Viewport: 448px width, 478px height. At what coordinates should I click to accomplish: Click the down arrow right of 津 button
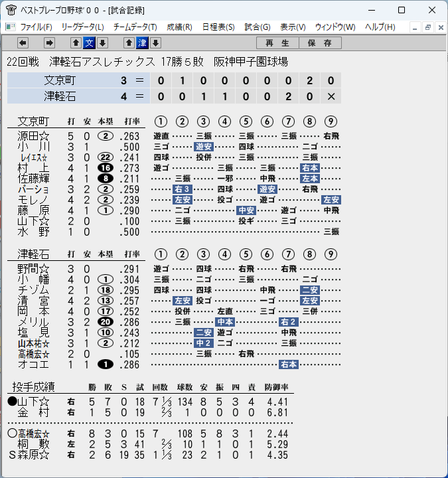tap(156, 43)
